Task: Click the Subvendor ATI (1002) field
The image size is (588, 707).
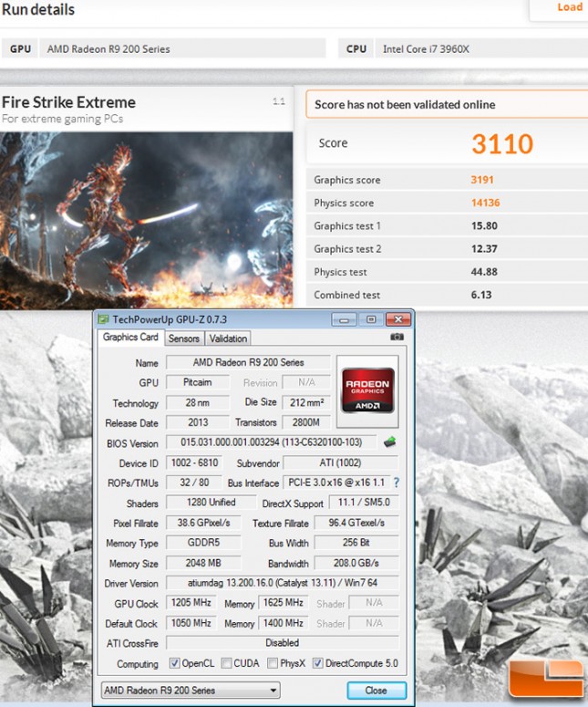Action: (x=340, y=463)
